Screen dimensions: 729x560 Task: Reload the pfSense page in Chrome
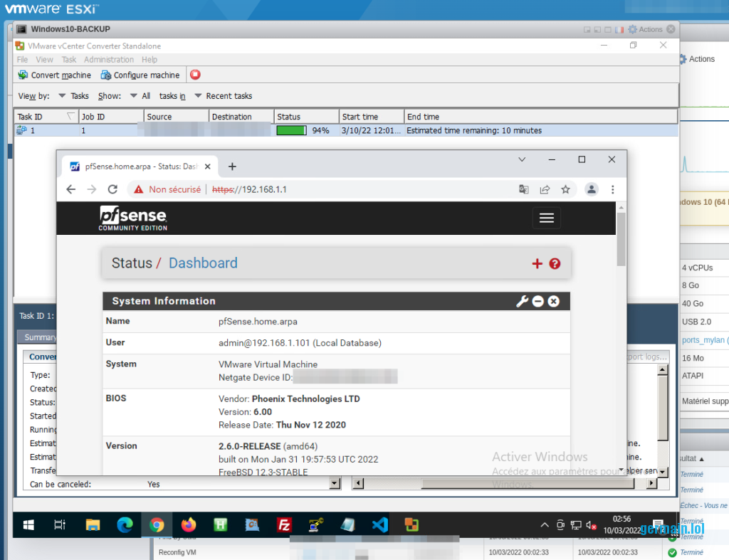(x=112, y=189)
